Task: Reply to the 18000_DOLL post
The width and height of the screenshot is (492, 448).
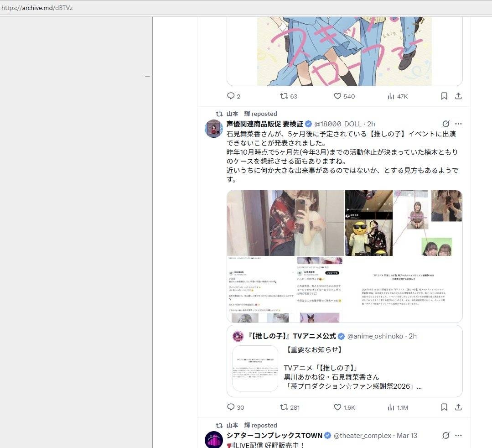Action: 231,407
